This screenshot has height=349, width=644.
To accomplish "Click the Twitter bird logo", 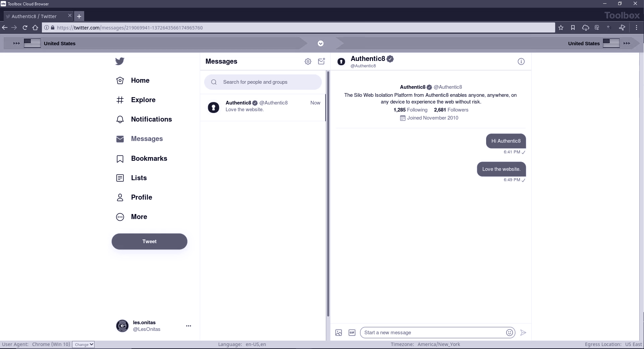I will click(x=120, y=61).
